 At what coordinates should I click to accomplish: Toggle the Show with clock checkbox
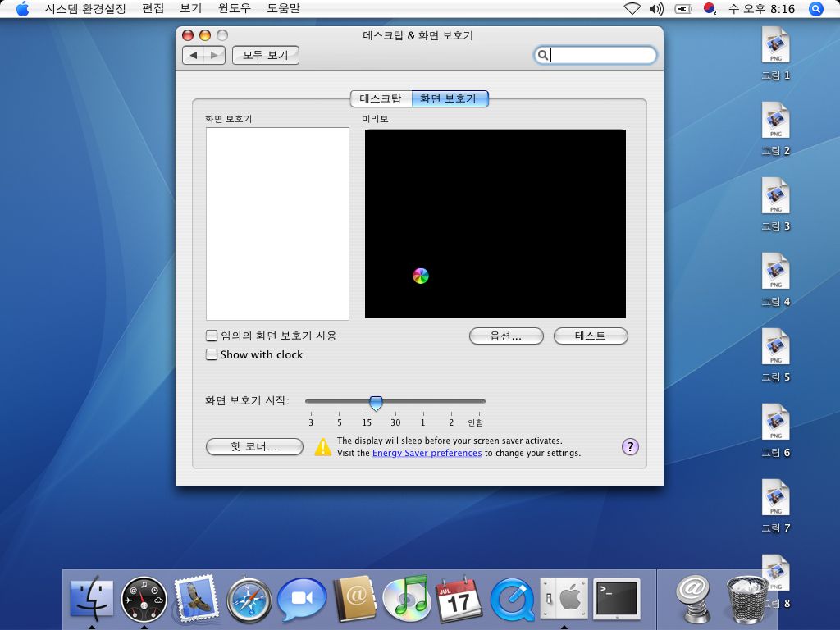click(212, 355)
